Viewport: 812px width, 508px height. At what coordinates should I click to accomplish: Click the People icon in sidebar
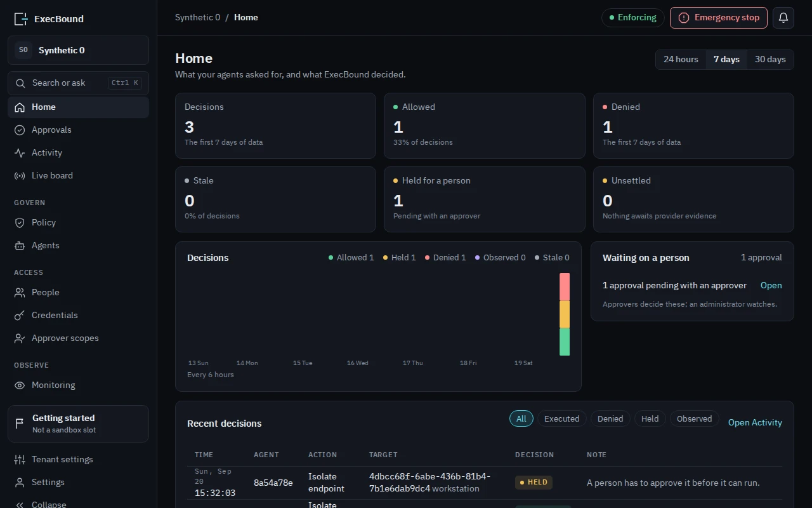[20, 293]
